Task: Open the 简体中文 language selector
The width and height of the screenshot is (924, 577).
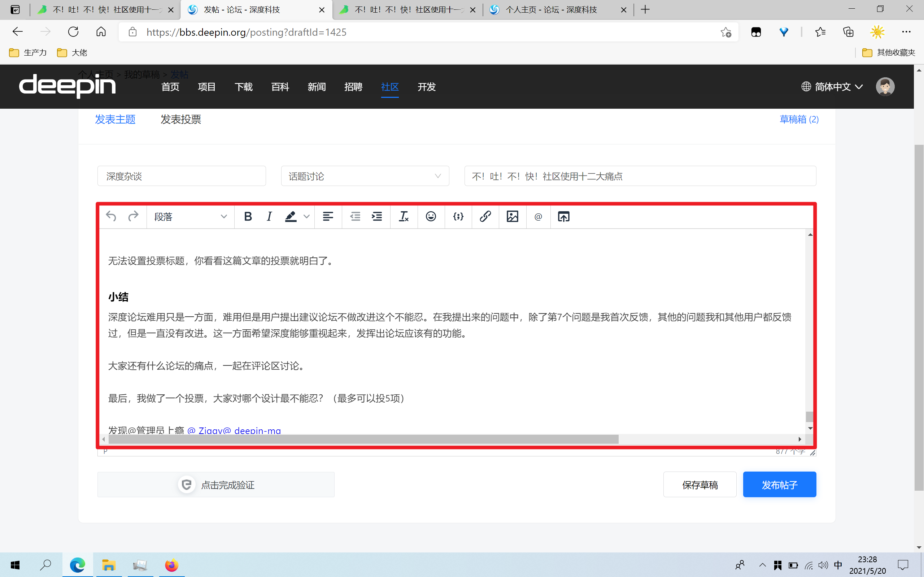Action: coord(832,87)
